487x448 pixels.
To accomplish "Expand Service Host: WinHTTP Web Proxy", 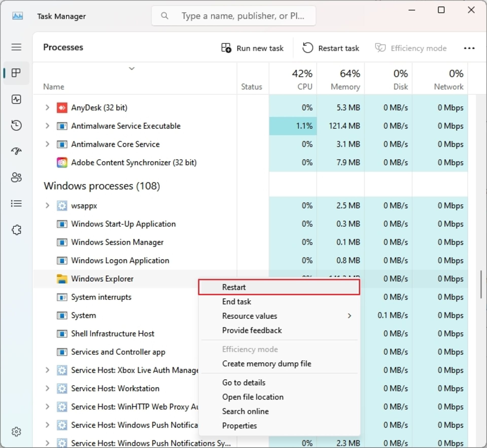I will [x=47, y=406].
